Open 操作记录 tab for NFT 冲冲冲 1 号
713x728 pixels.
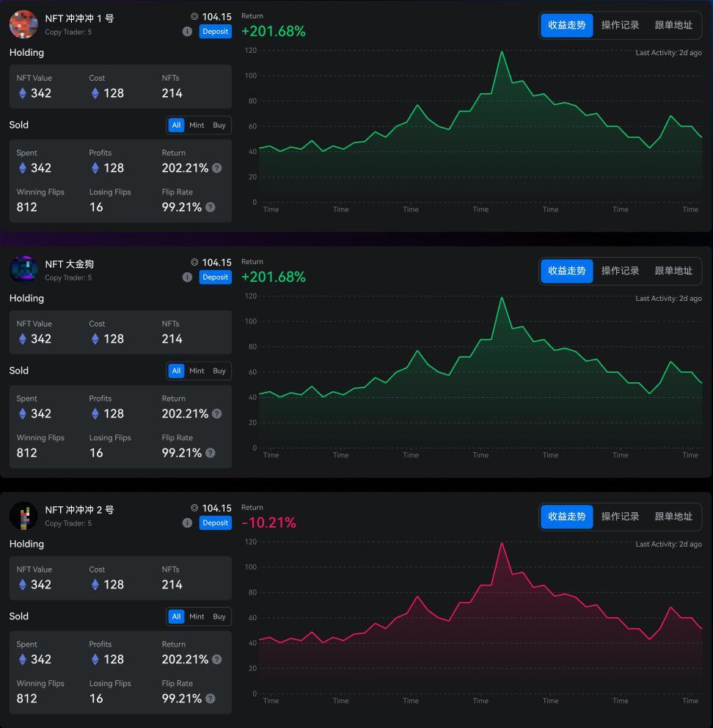tap(620, 25)
